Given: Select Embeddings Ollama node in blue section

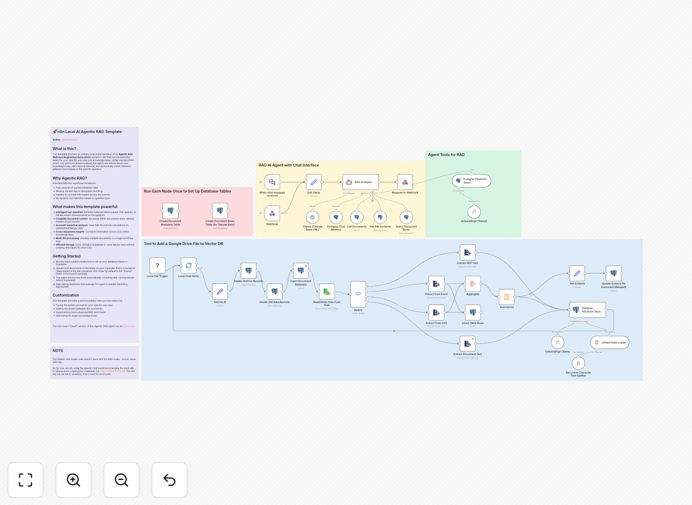Looking at the screenshot, I should tap(557, 342).
